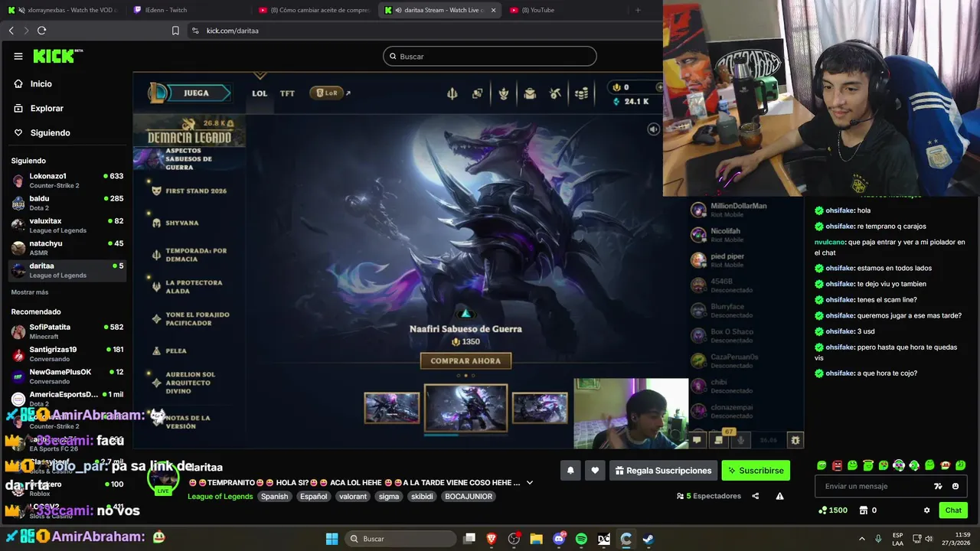Click the Comprar Ahora button
Image resolution: width=980 pixels, height=551 pixels.
coord(465,360)
